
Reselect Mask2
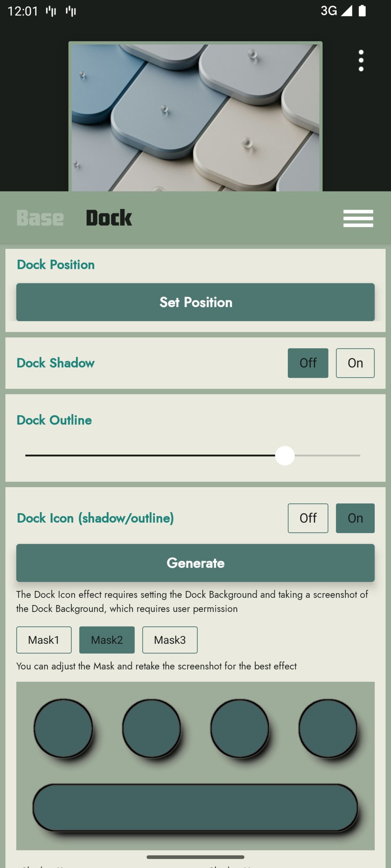(x=107, y=640)
